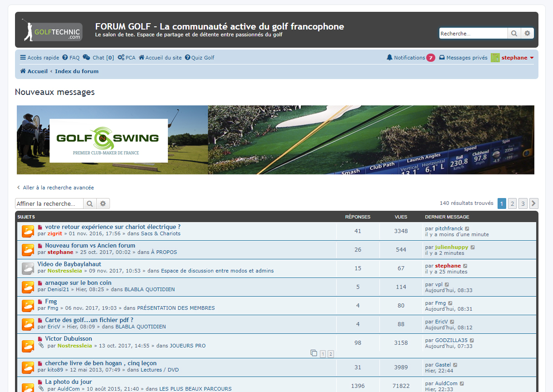Click the topic folder icon for 'arnaque sur le bon coin'
This screenshot has width=553, height=392.
click(28, 287)
